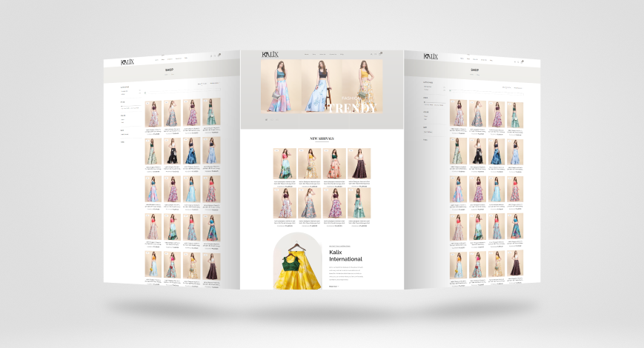Click the Kalix logo on right shop page
The height and width of the screenshot is (348, 644).
coord(431,56)
